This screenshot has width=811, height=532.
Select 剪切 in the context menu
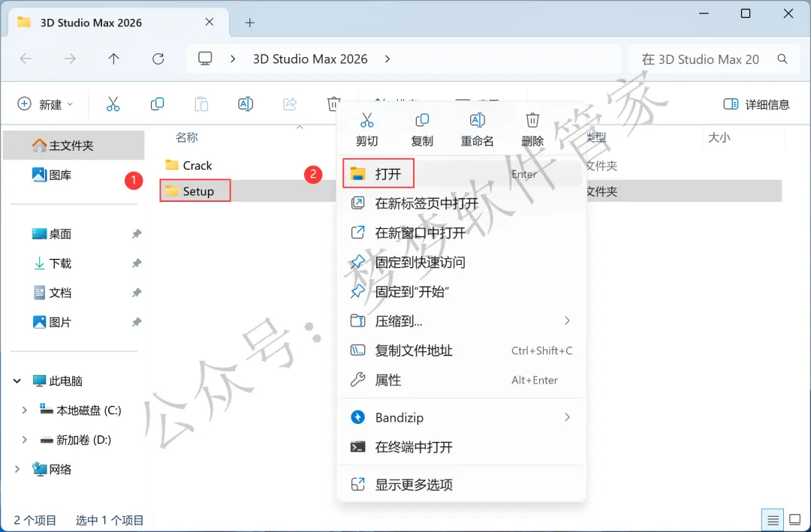366,129
